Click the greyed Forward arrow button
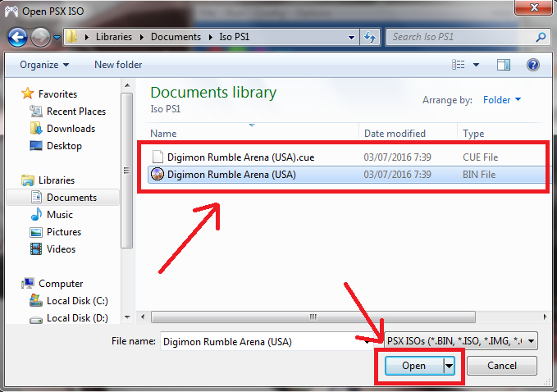Screen dimensions: 557x392 pyautogui.click(x=40, y=37)
